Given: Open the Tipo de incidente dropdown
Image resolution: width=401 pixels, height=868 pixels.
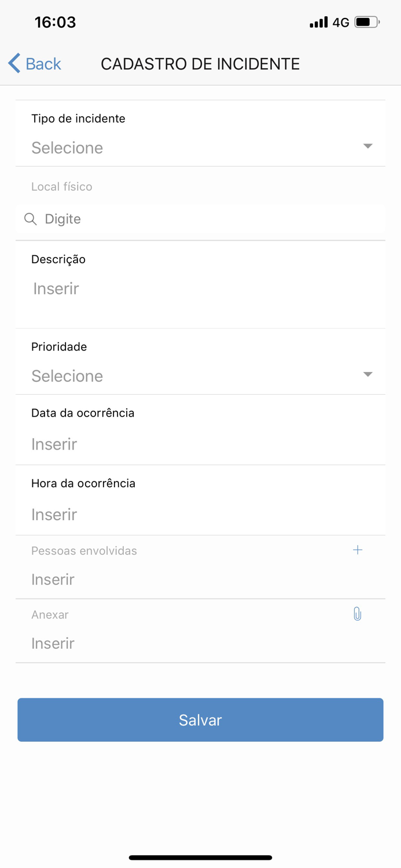Looking at the screenshot, I should [x=200, y=148].
